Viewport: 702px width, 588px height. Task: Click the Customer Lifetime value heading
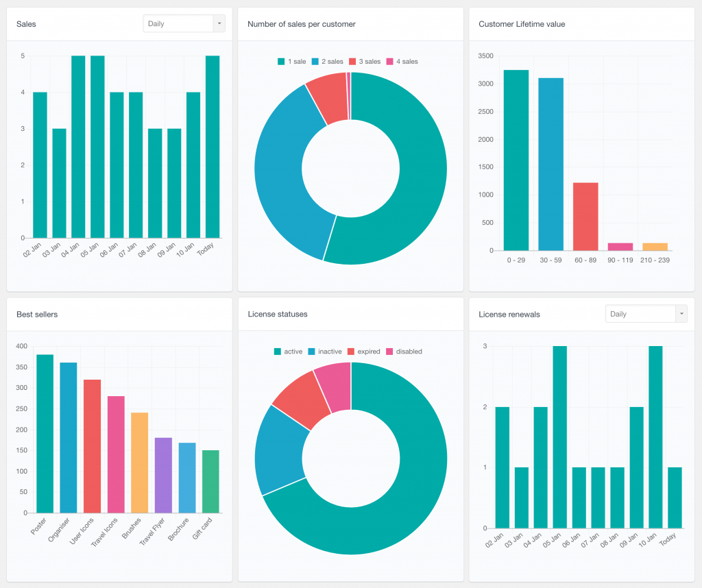(x=522, y=23)
